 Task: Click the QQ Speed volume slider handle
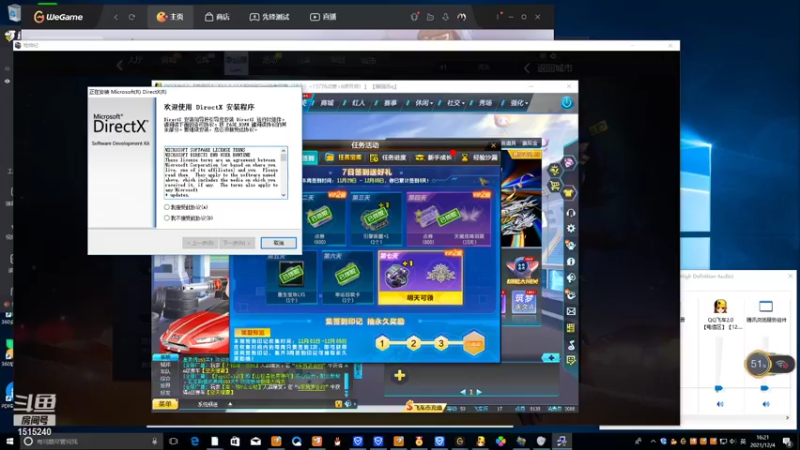click(719, 388)
